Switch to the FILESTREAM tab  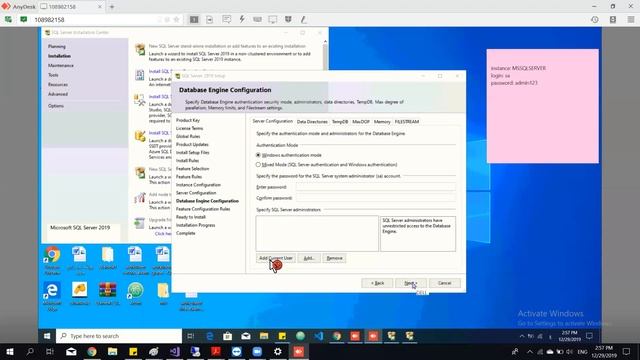coord(407,122)
